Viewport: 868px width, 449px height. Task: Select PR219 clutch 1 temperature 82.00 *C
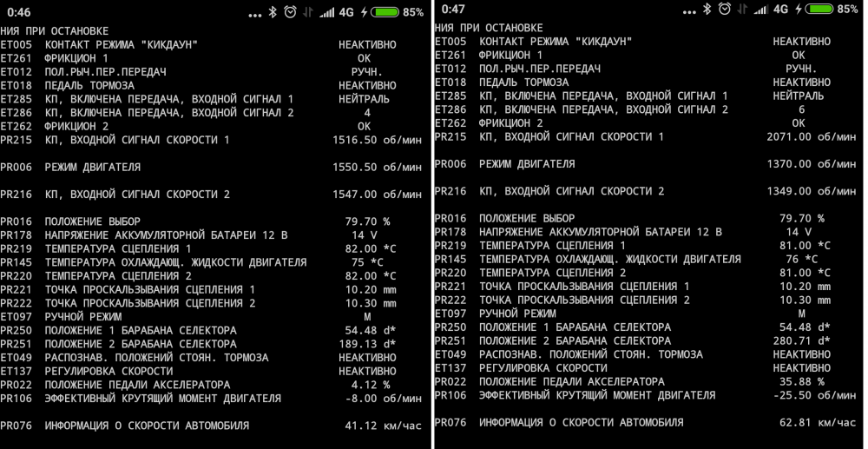[x=371, y=248]
